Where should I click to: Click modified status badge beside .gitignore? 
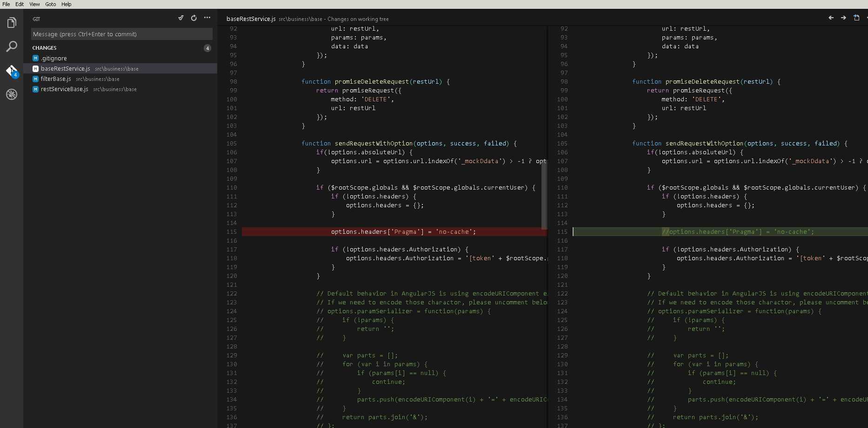pos(35,58)
